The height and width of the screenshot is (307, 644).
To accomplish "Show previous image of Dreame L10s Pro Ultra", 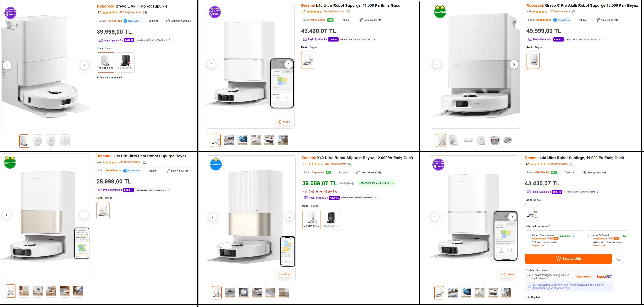I will [7, 215].
